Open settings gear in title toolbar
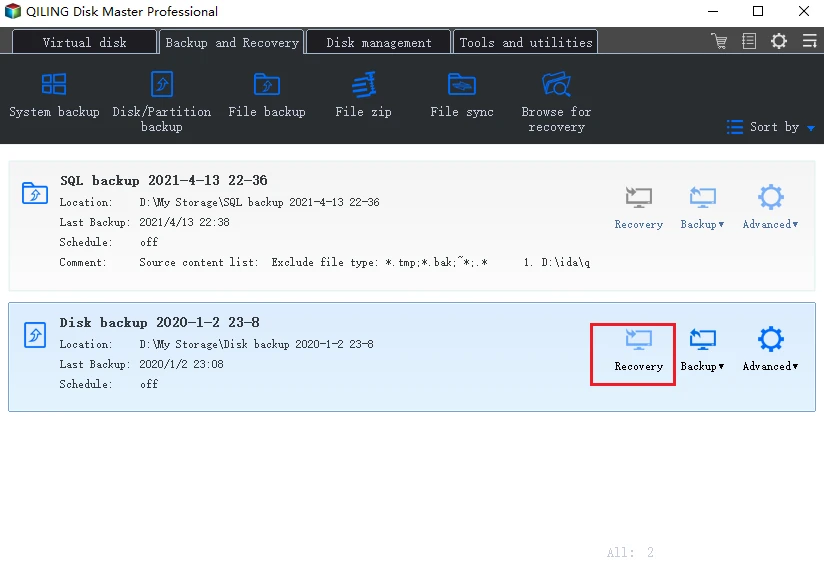The width and height of the screenshot is (824, 565). point(779,41)
